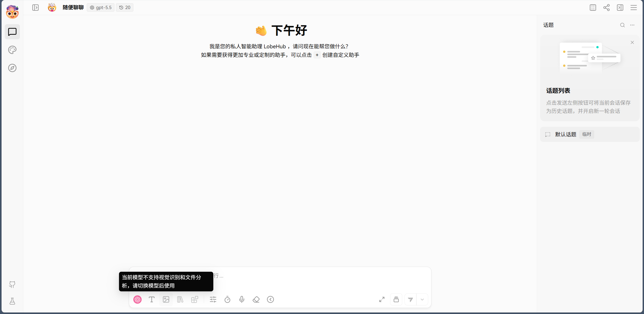Image resolution: width=644 pixels, height=314 pixels.
Task: Open the model switcher OpenAI icon
Action: pos(137,299)
